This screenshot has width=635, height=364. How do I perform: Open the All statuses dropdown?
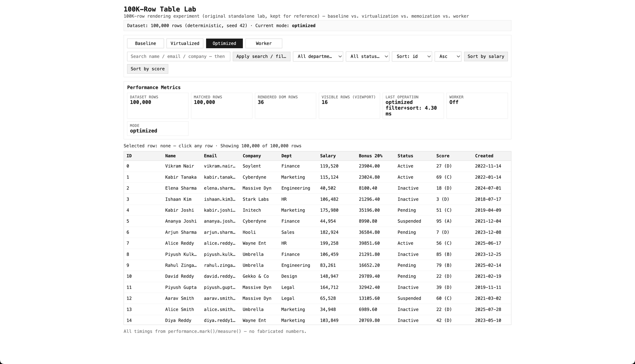pos(367,56)
